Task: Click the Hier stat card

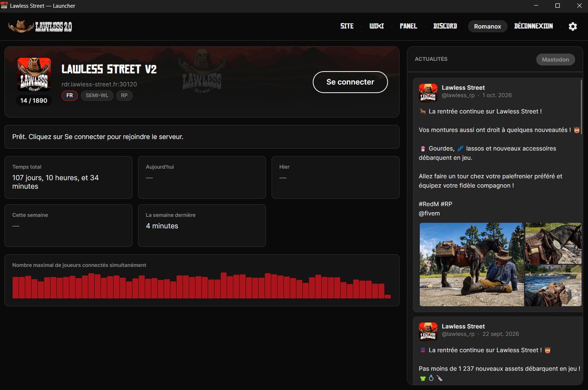Action: click(x=335, y=177)
